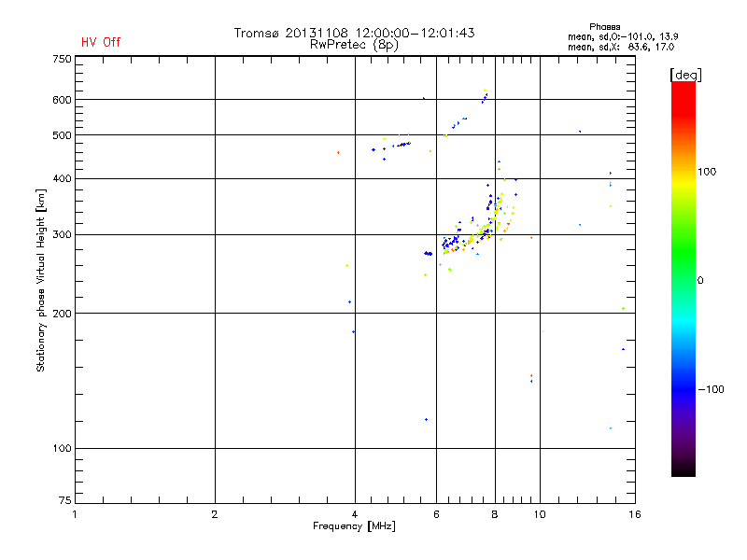The image size is (747, 560).
Task: Click the "Frequency [MHz]" x-axis label
Action: click(x=354, y=527)
